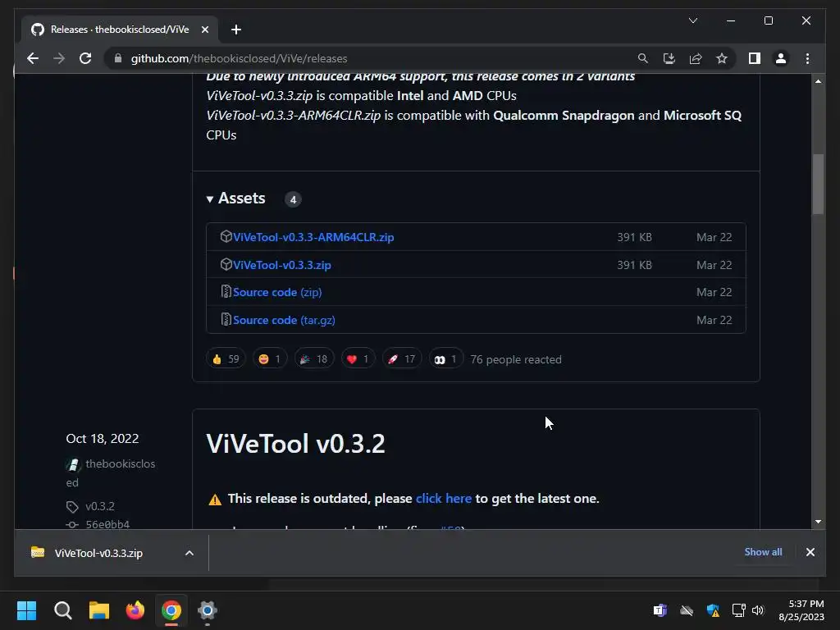The image size is (840, 630).
Task: Share this page via share icon
Action: coord(696,58)
